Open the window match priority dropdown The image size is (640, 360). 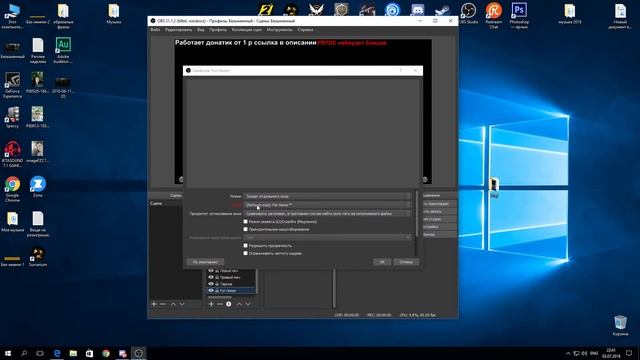[327, 213]
